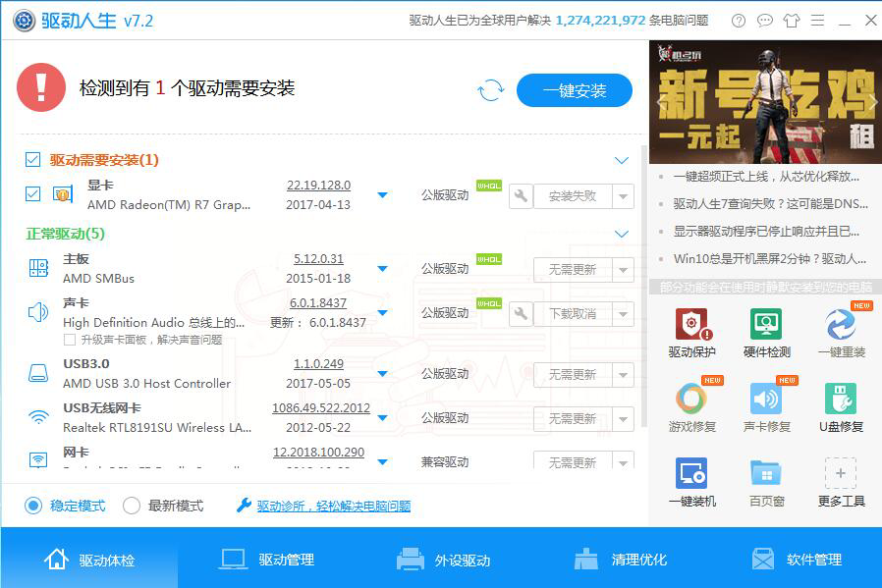
Task: Open the 游戏修复 tool
Action: click(691, 407)
